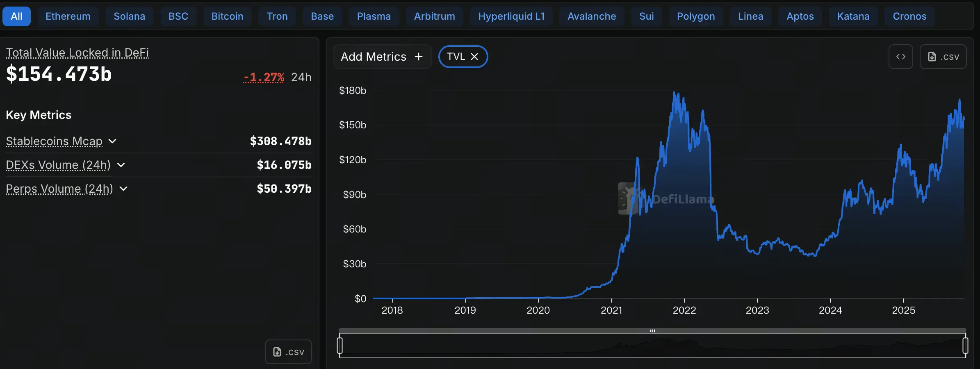This screenshot has height=369, width=980.
Task: Click the -1.27% 24h change value
Action: click(264, 77)
